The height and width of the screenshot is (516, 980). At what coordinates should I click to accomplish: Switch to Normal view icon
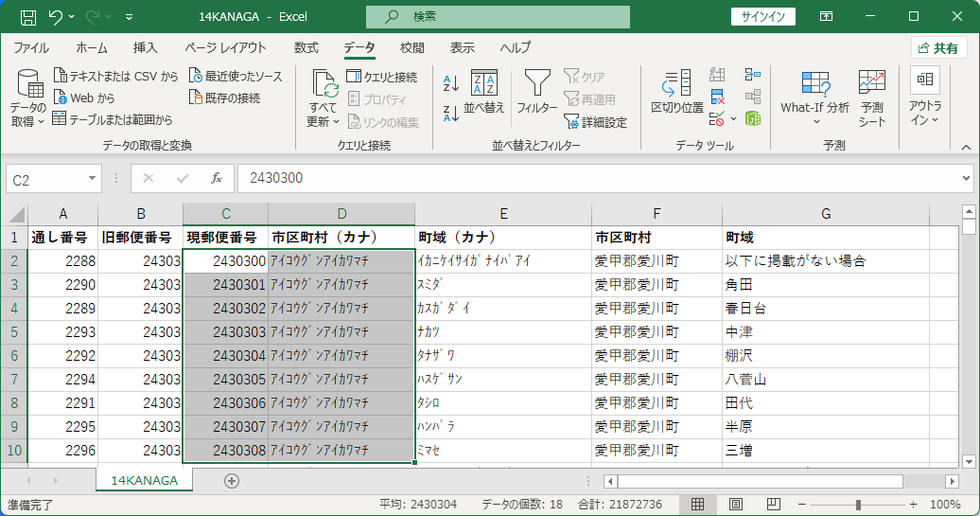tap(697, 504)
